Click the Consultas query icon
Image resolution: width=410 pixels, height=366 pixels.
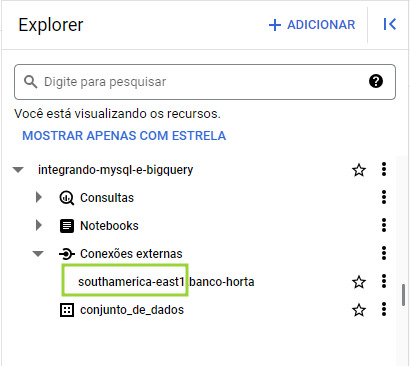point(67,198)
